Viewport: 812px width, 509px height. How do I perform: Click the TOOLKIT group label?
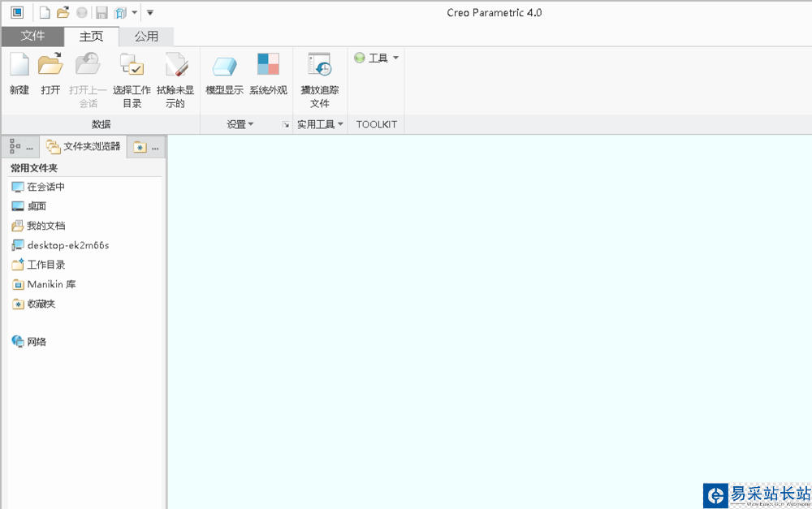[x=377, y=124]
